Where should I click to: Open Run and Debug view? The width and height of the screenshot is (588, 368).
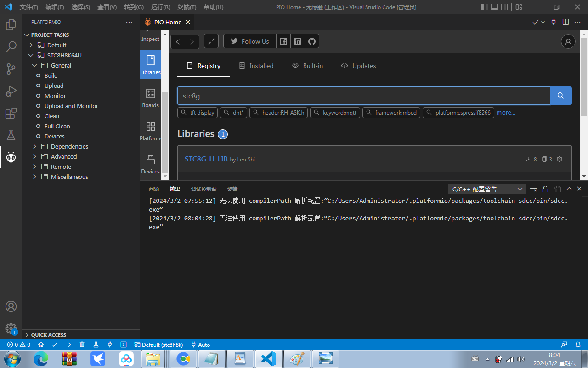point(11,91)
